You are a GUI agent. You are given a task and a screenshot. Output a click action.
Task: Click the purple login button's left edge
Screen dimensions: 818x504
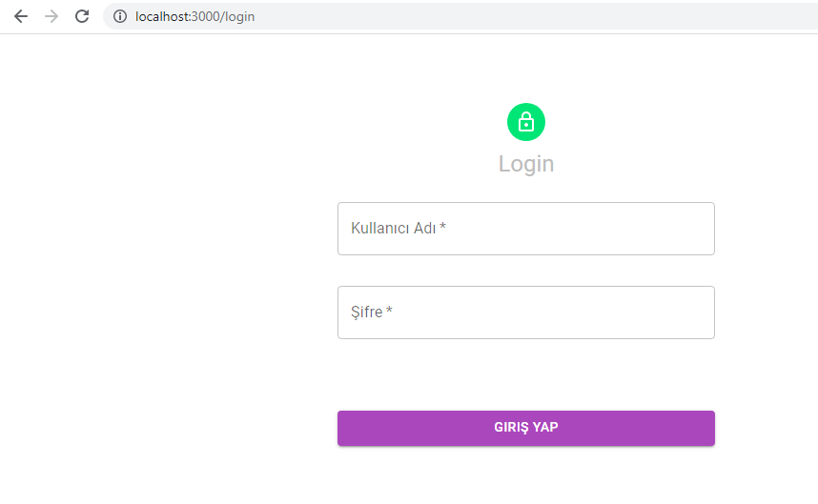(344, 428)
